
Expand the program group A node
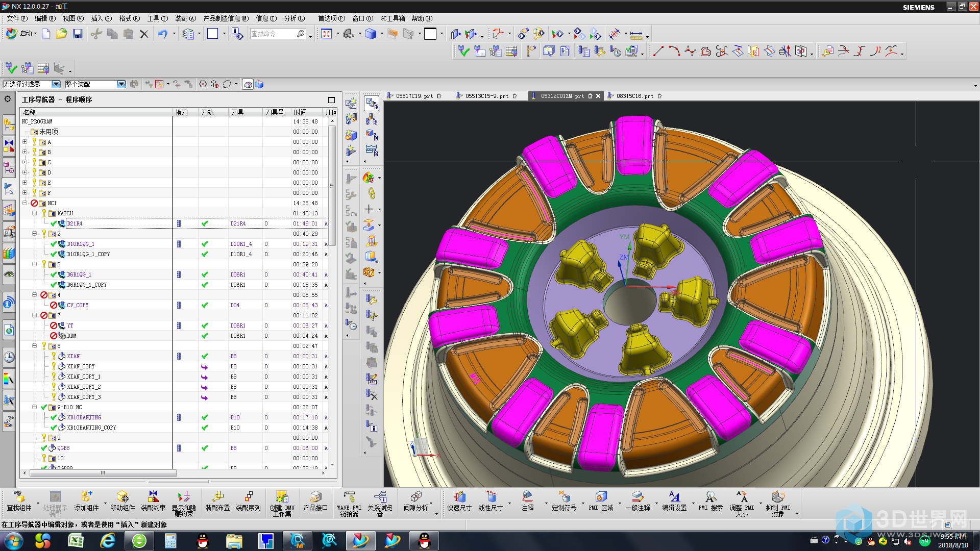[x=24, y=142]
